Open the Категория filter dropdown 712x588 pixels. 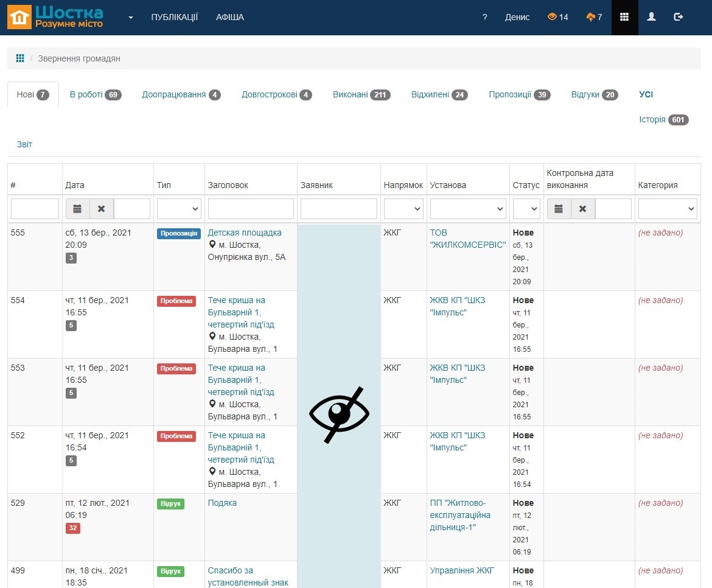click(x=668, y=209)
